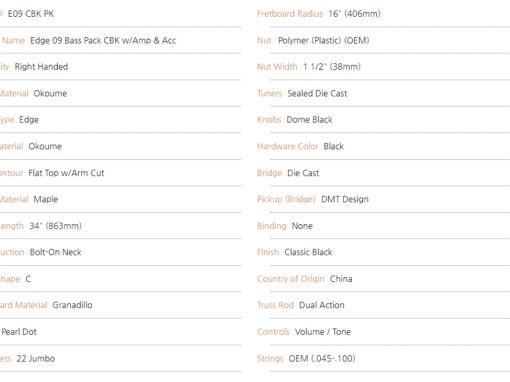This screenshot has height=382, width=510.
Task: Click the Country of Origin label
Action: coord(290,279)
